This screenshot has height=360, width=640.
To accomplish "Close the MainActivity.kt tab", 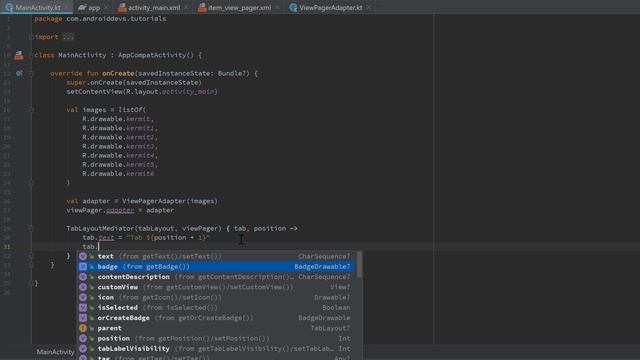I will (x=67, y=7).
